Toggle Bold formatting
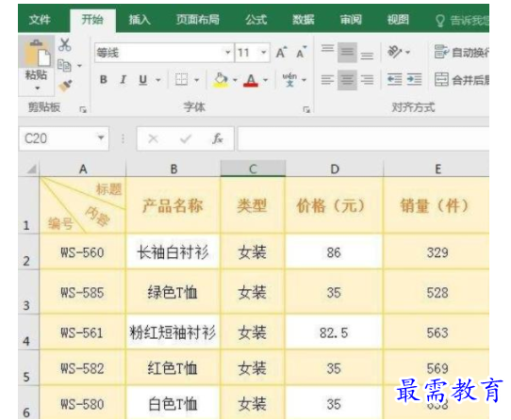 104,79
